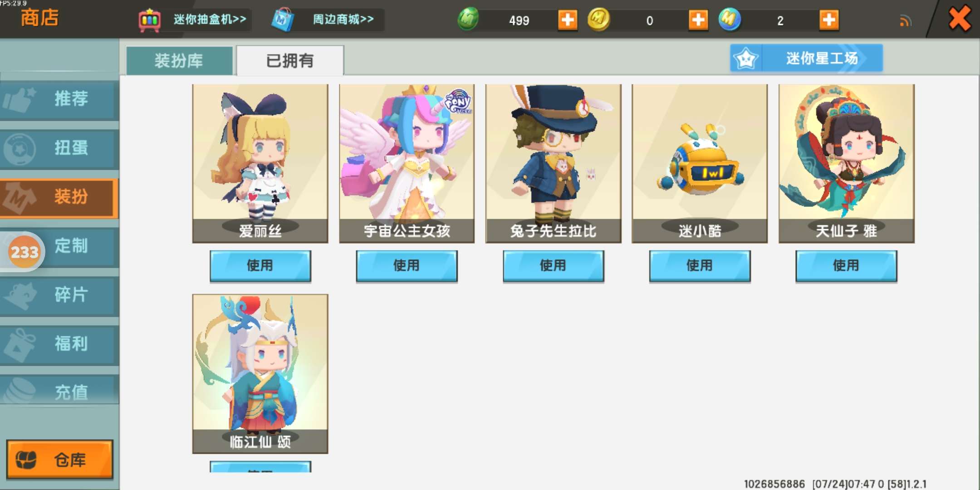Add blue mini coins with plus icon
The image size is (980, 490).
(829, 20)
